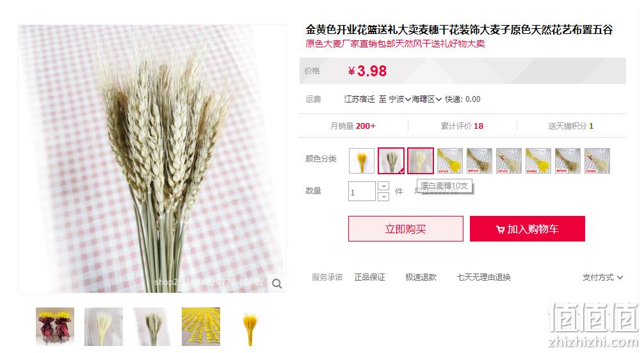Screen dimensions: 644x353
Task: Click the quantity input field
Action: [362, 192]
